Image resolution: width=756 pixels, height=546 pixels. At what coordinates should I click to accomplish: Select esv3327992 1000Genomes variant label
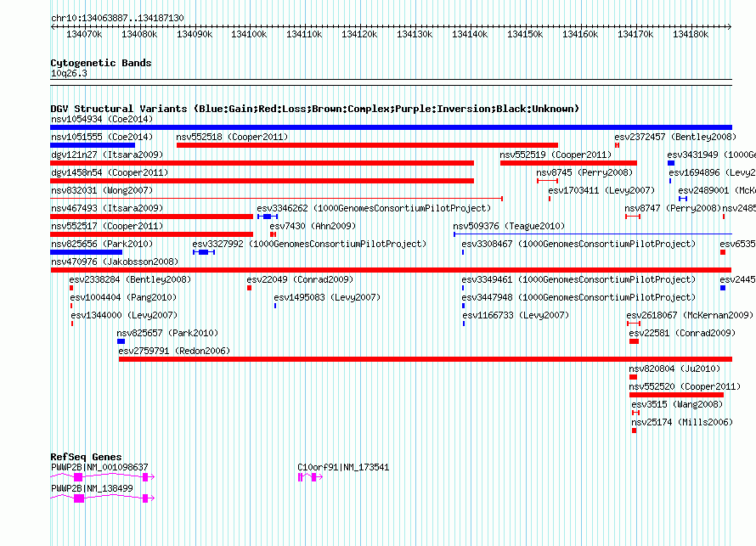coord(309,244)
